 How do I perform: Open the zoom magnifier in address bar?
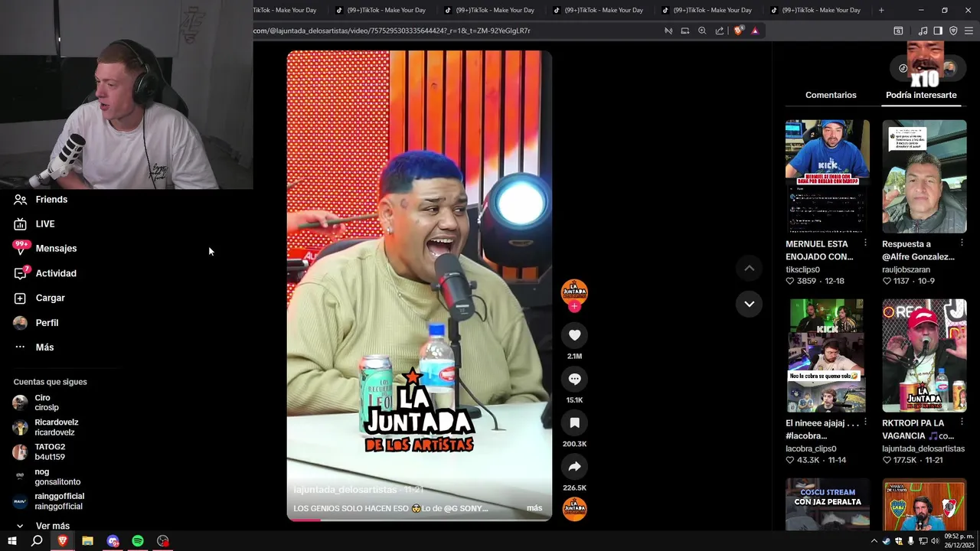(702, 31)
